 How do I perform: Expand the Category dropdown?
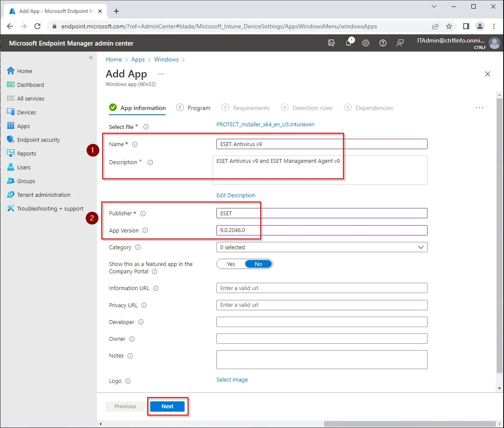click(x=322, y=247)
